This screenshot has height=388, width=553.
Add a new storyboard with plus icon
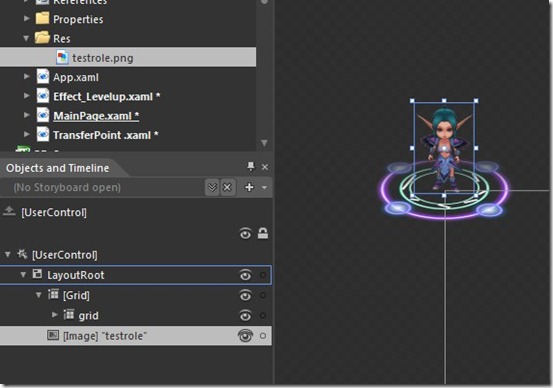tap(249, 187)
